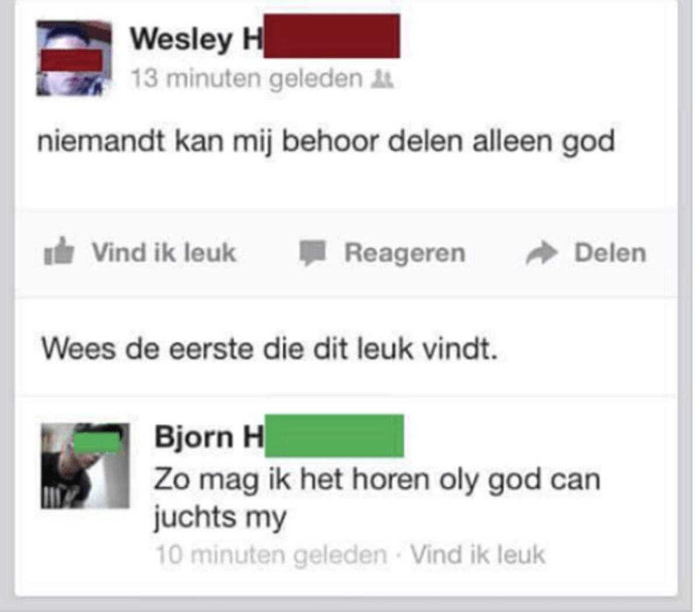The width and height of the screenshot is (700, 612).
Task: Open Wesley's profile picture
Action: [73, 58]
